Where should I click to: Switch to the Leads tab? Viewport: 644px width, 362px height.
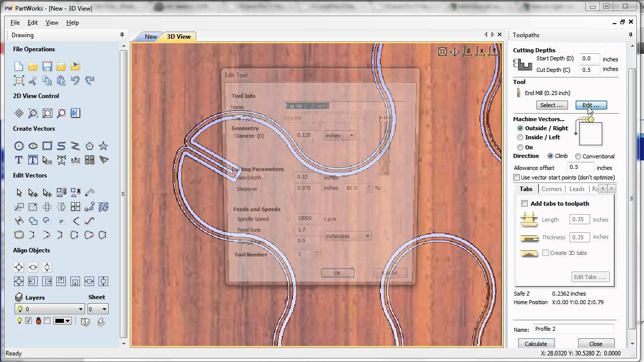[577, 189]
